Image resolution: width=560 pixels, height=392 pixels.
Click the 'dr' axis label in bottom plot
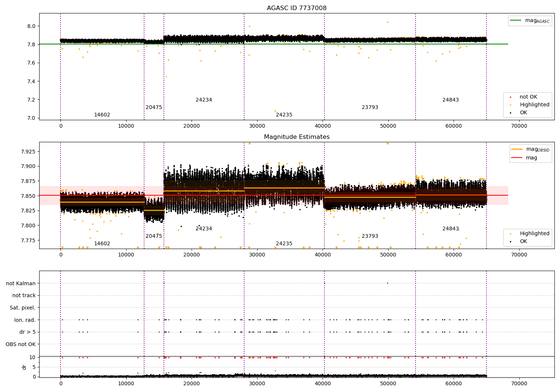(24, 367)
